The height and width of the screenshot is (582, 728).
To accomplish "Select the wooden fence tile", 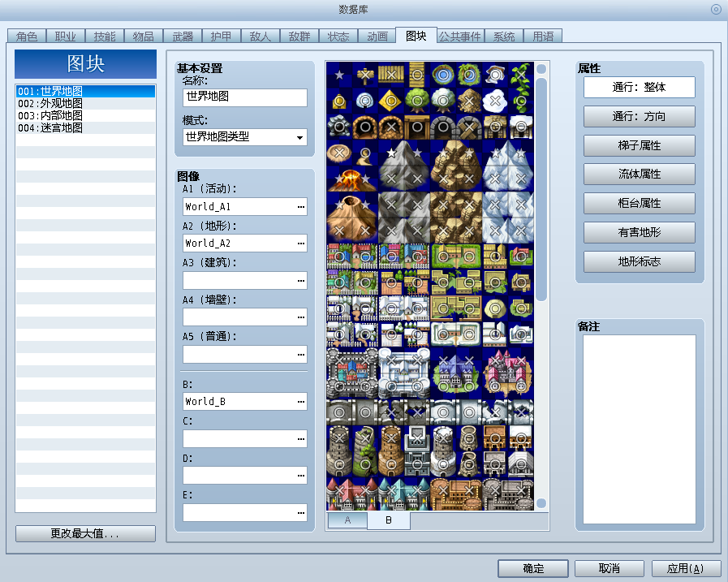I will point(391,75).
